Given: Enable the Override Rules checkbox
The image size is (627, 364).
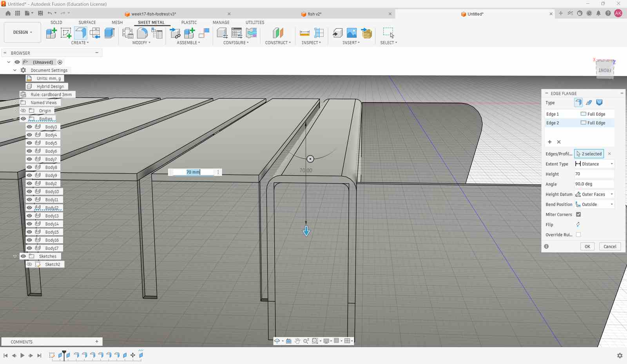Looking at the screenshot, I should (578, 235).
